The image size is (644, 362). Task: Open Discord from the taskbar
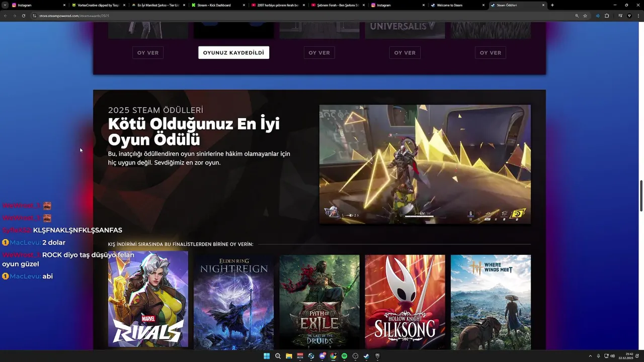point(323,356)
